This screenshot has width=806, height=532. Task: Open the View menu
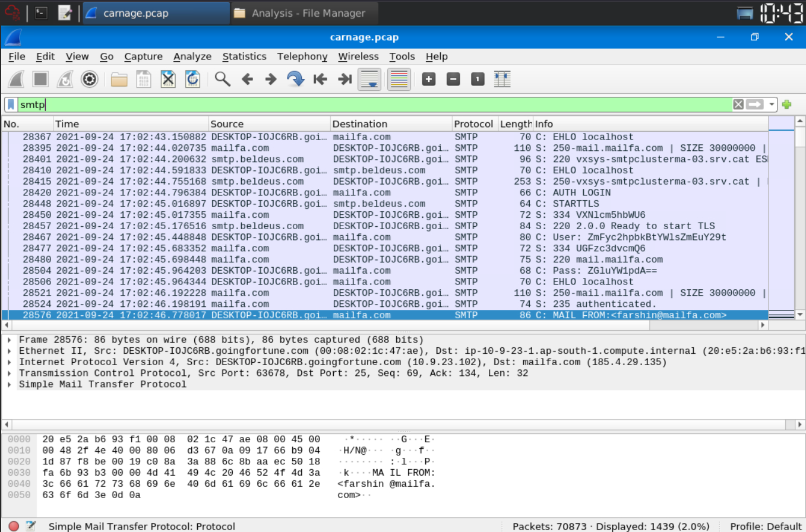[x=77, y=56]
